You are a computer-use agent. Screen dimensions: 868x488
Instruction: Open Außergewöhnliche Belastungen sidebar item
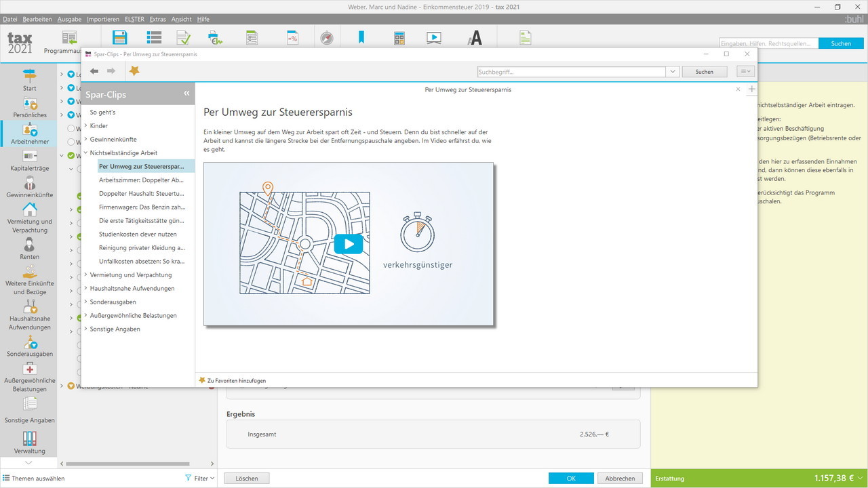click(30, 378)
